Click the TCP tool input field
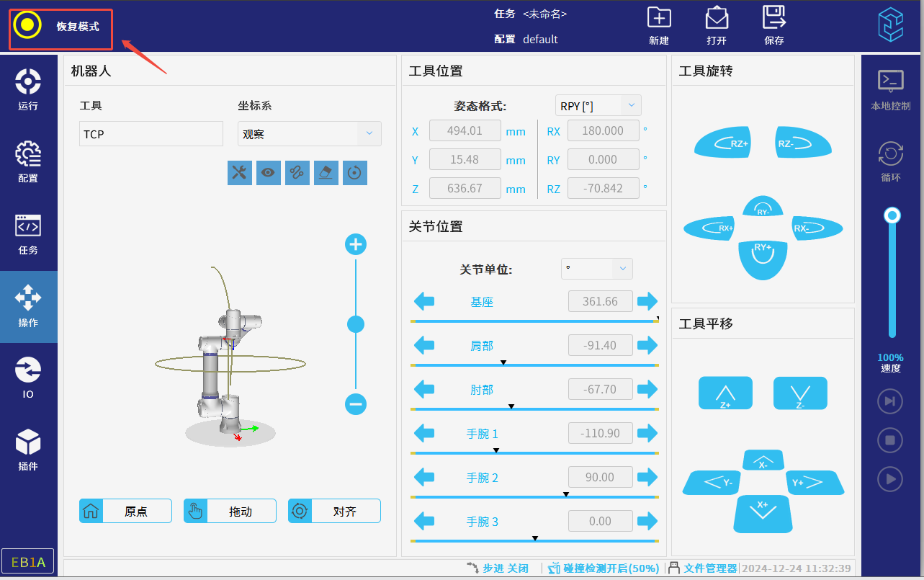The width and height of the screenshot is (924, 580). click(151, 134)
